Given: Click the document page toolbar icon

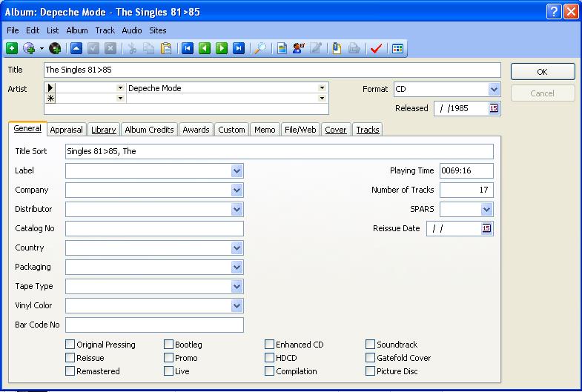Looking at the screenshot, I should [282, 48].
